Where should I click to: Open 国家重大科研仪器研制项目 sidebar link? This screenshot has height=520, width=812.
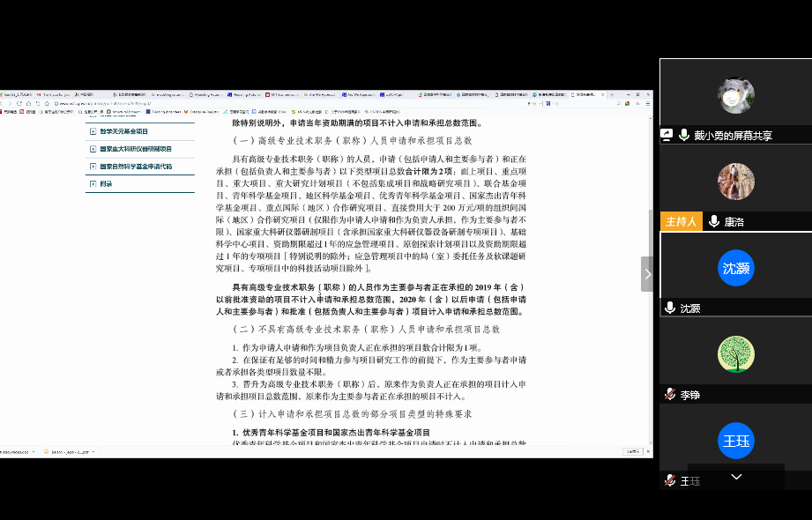135,149
